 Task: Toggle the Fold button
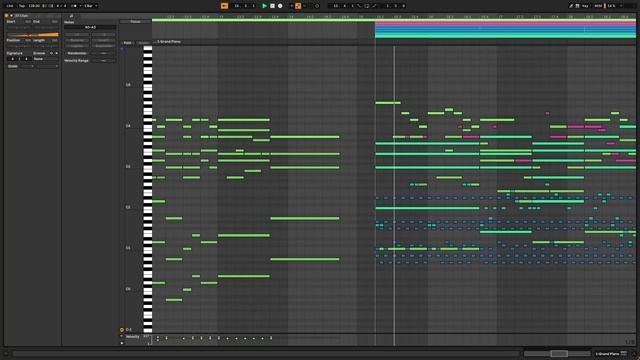127,42
